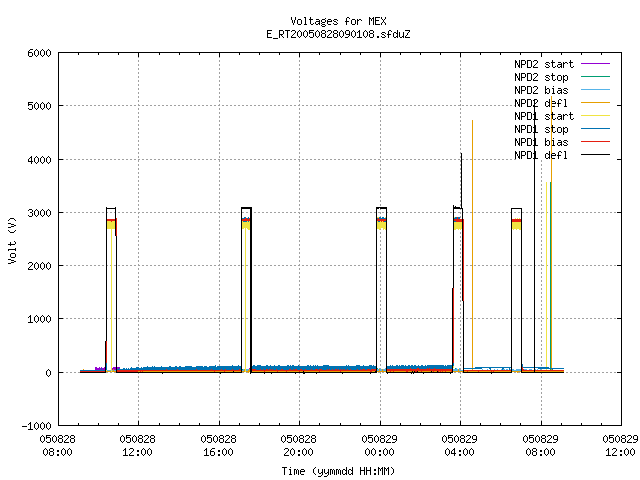Screen dimensions: 640x480
Task: Click the yellow NPD1 start legend line
Action: [596, 116]
